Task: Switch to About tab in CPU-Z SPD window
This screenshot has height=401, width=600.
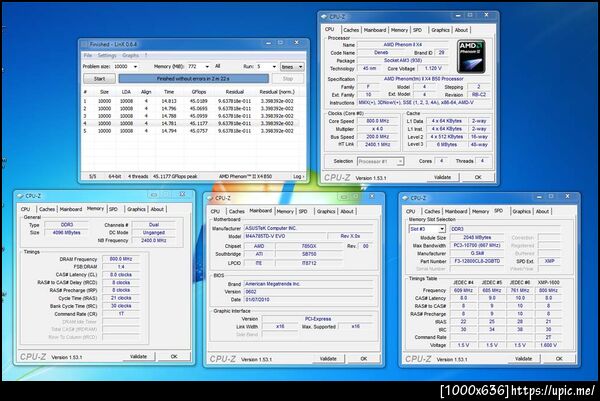Action: point(542,211)
